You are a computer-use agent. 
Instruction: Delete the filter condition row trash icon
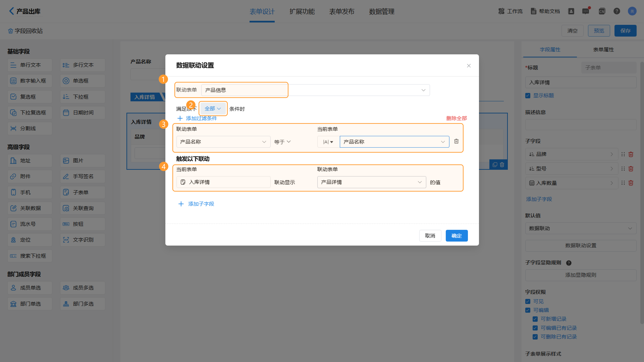456,142
